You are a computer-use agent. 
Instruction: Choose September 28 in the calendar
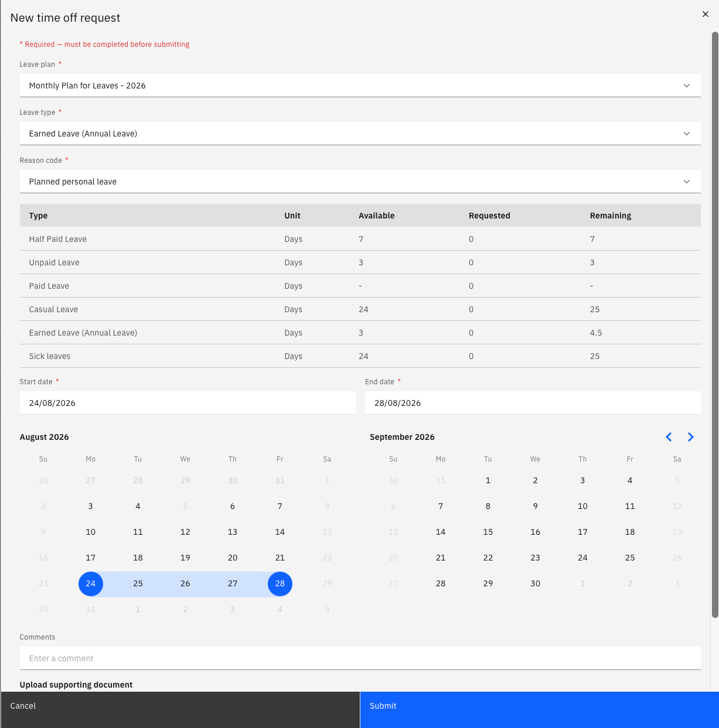pos(441,584)
